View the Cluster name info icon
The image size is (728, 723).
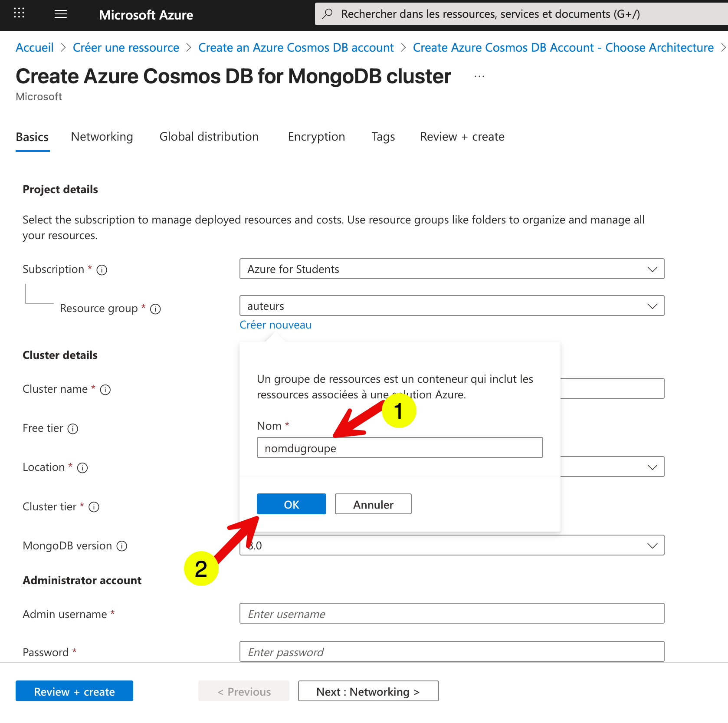pyautogui.click(x=105, y=390)
